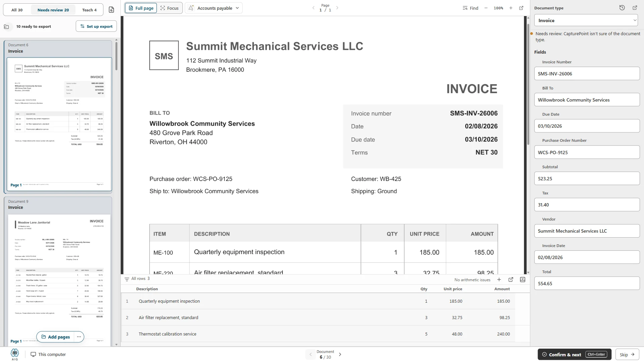The height and width of the screenshot is (362, 644).
Task: Click 'No arithmetic issues' status text
Action: click(472, 280)
